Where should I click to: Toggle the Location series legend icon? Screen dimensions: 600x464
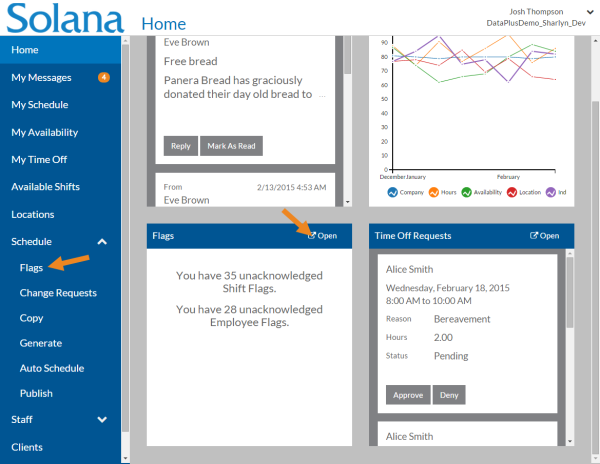click(x=511, y=192)
